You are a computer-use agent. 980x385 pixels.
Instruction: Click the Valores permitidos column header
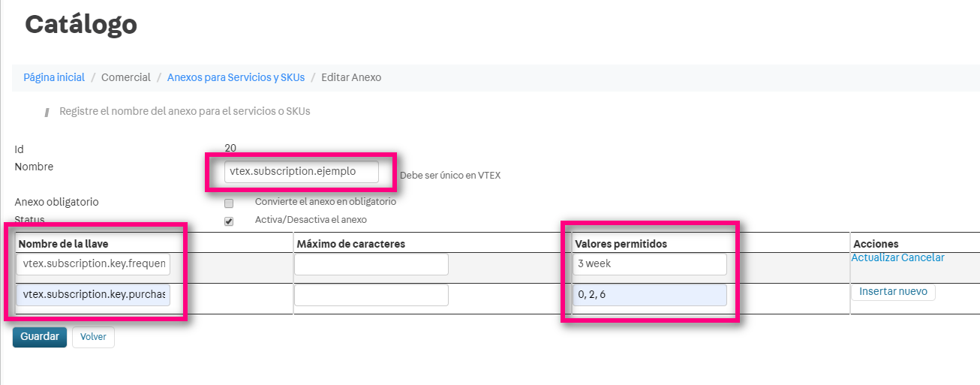click(x=621, y=244)
